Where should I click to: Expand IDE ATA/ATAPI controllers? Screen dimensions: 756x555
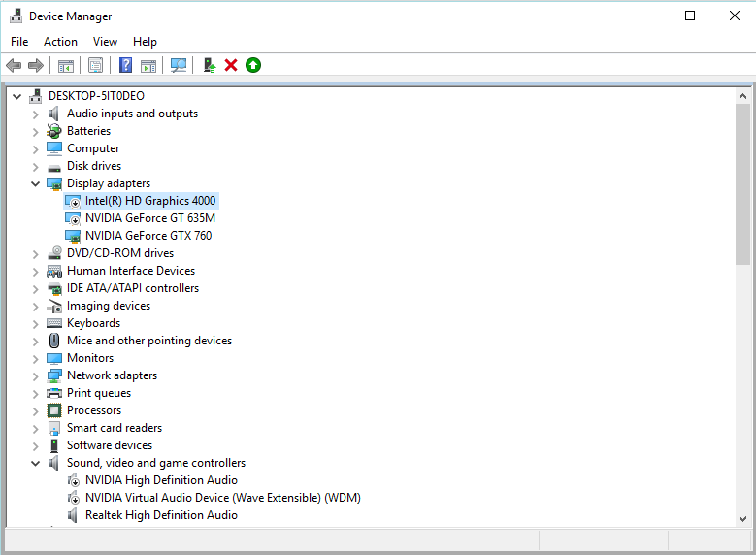[x=35, y=289]
